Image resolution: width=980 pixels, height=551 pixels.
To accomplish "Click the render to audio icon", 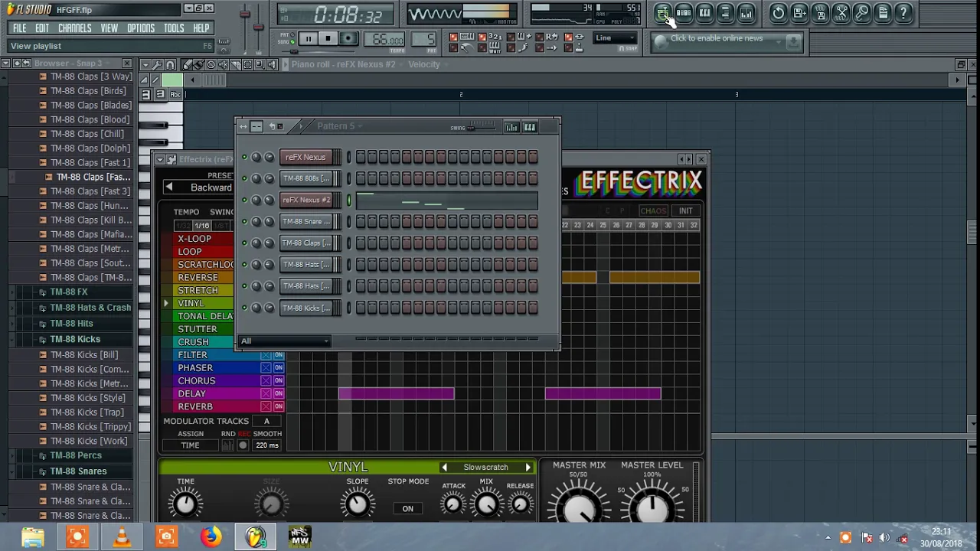I will (820, 12).
